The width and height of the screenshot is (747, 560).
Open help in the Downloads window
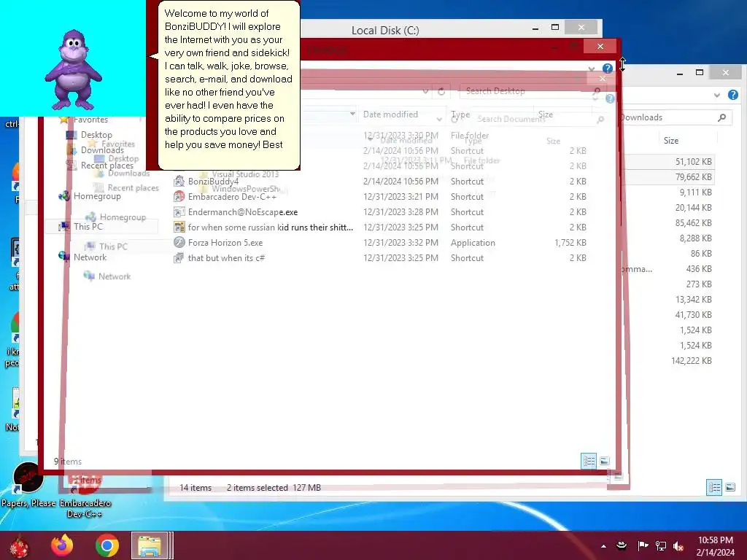tap(732, 95)
